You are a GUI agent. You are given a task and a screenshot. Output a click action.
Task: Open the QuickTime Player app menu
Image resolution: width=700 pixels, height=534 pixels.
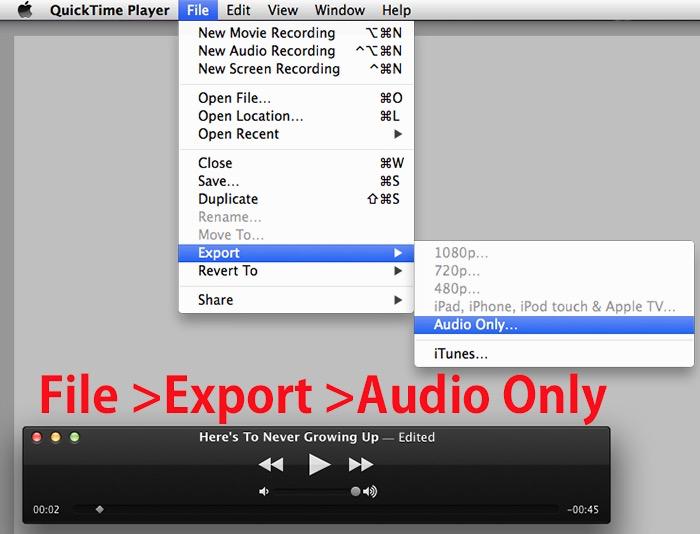[110, 10]
